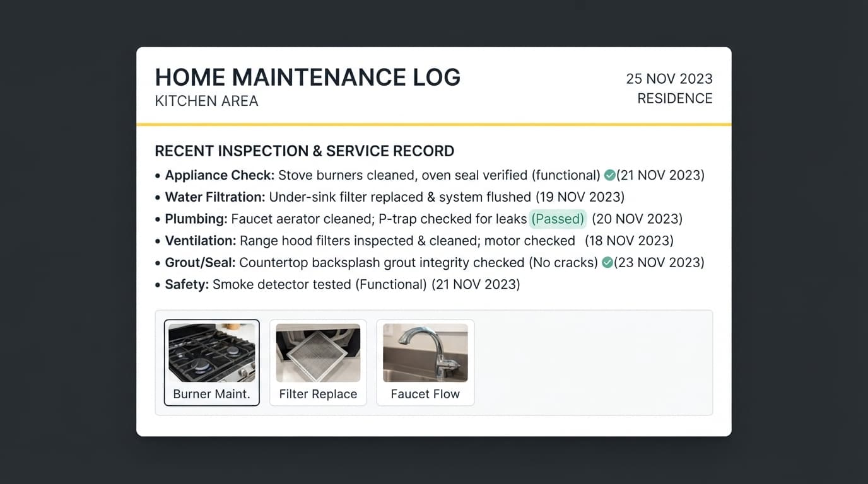Click the Home Maintenance Log title
868x484 pixels.
[x=308, y=78]
